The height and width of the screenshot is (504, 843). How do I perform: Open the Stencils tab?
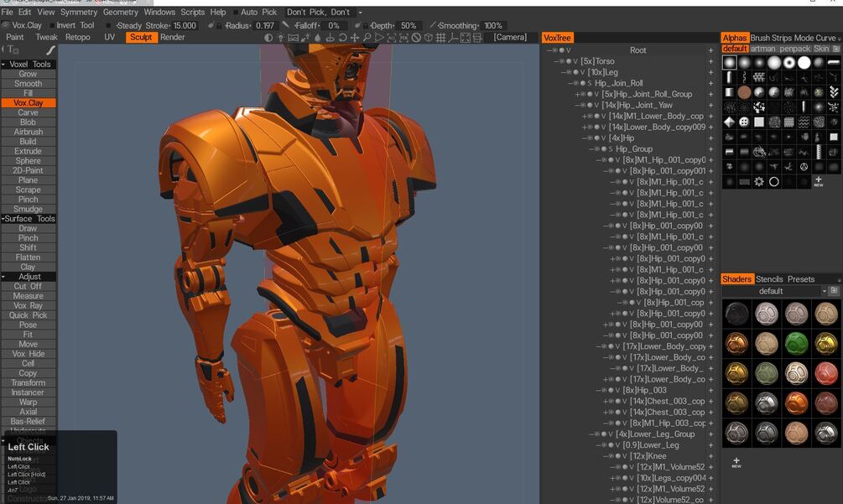pos(769,279)
